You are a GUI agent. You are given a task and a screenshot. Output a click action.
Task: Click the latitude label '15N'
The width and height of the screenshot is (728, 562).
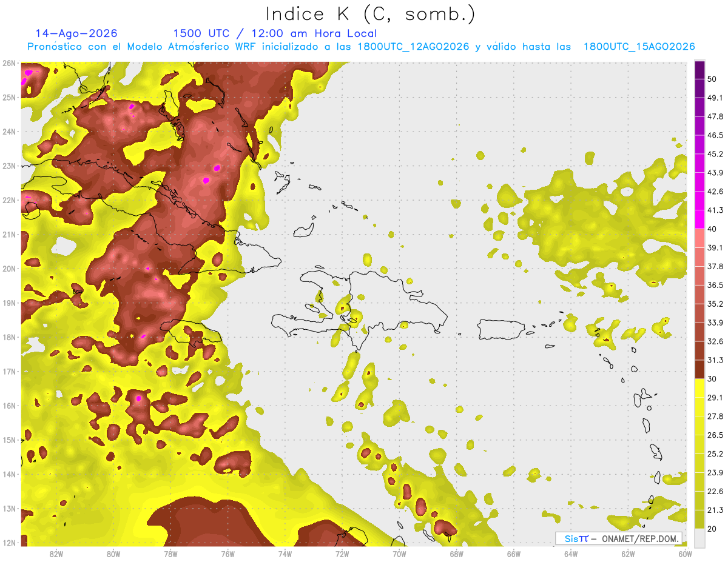(8, 440)
